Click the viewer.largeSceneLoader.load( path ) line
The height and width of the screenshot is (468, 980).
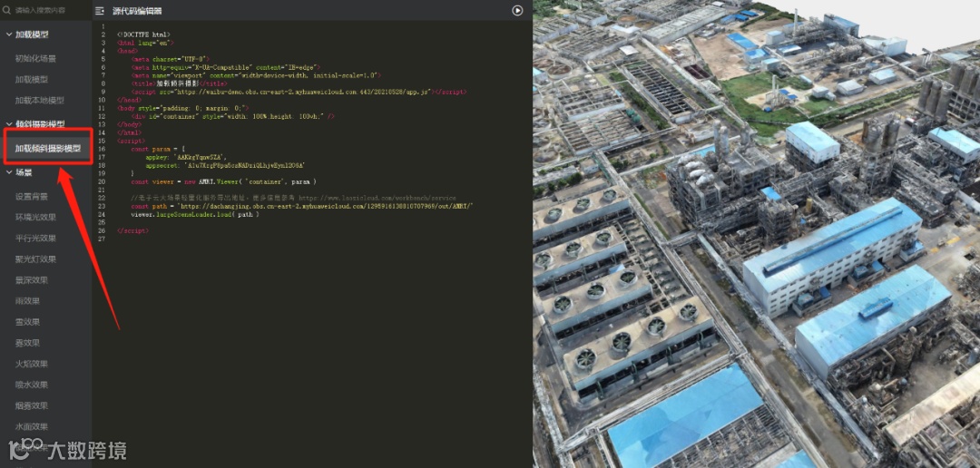(x=195, y=214)
